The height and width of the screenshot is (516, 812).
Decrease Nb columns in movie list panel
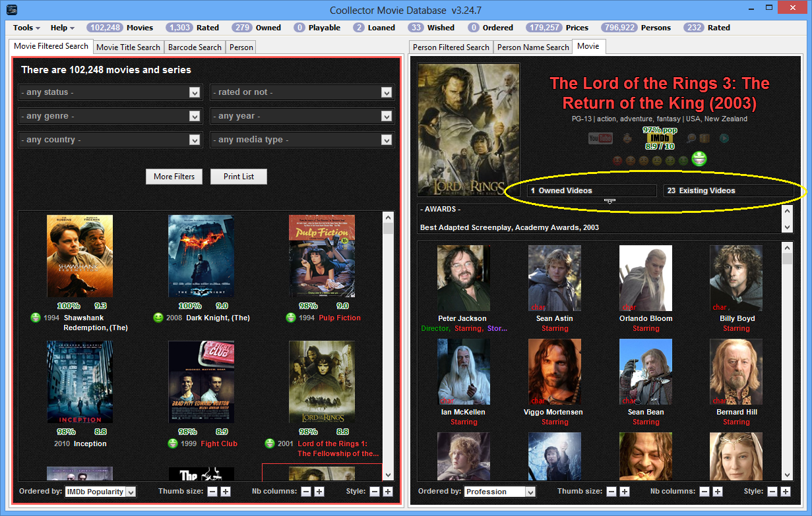point(306,492)
